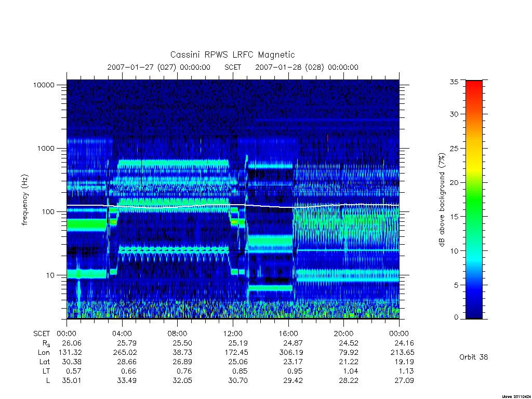Click the "LT" row header
Viewport: 532px width, 399px height.
[46, 371]
